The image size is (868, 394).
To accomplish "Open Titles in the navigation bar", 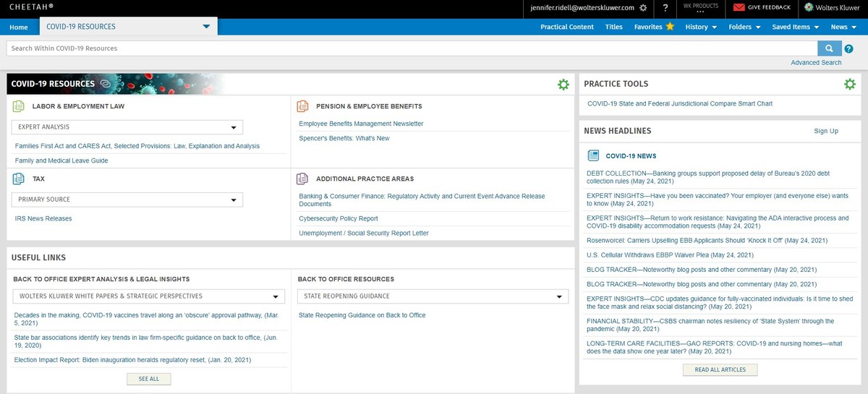I will 614,27.
